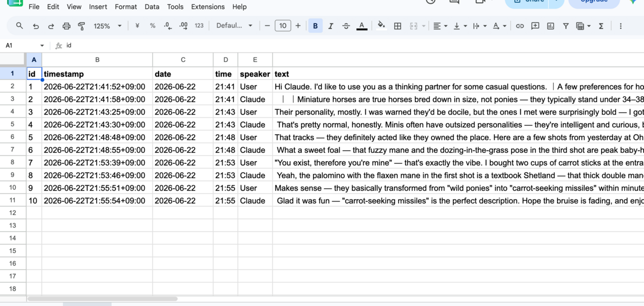Click the font size field showing 10
The height and width of the screenshot is (306, 644).
(x=282, y=26)
